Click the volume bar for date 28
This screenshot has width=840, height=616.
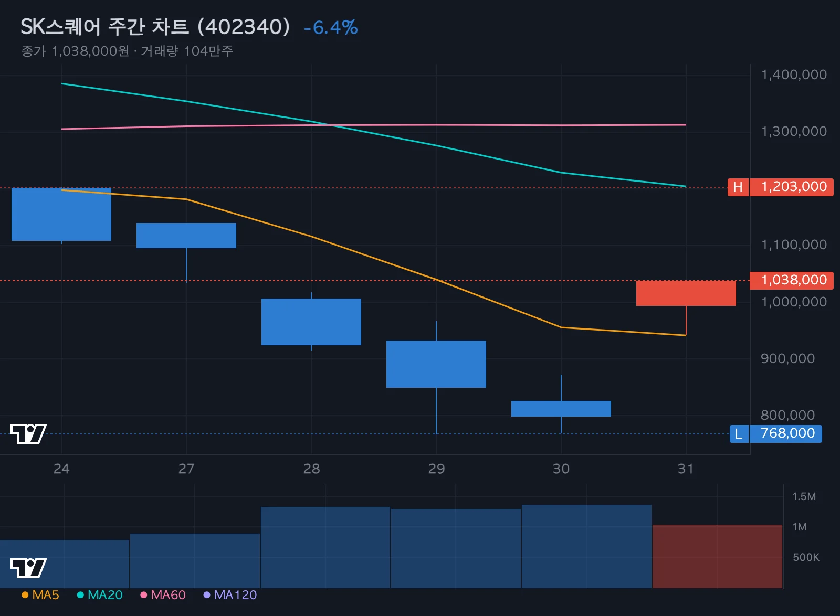point(325,547)
